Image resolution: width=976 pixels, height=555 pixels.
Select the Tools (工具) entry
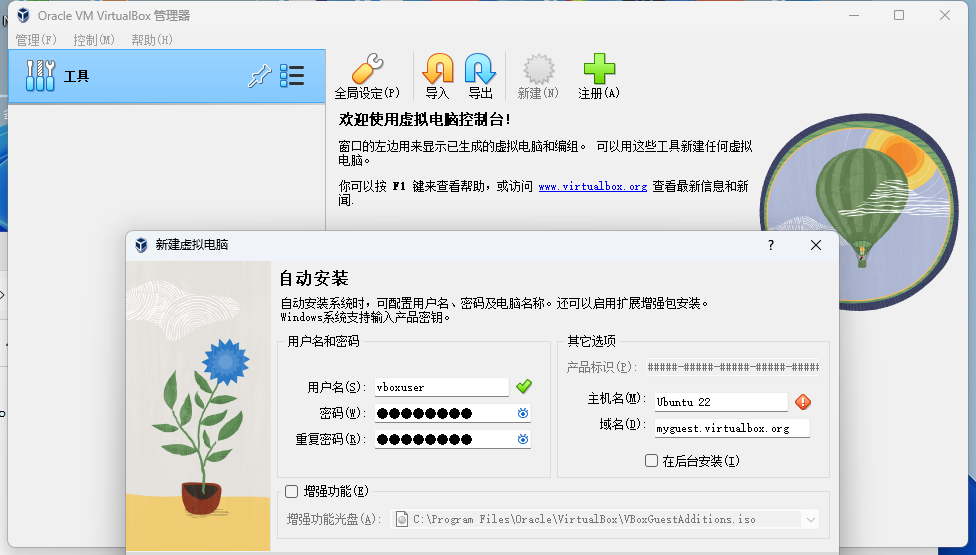tap(167, 76)
